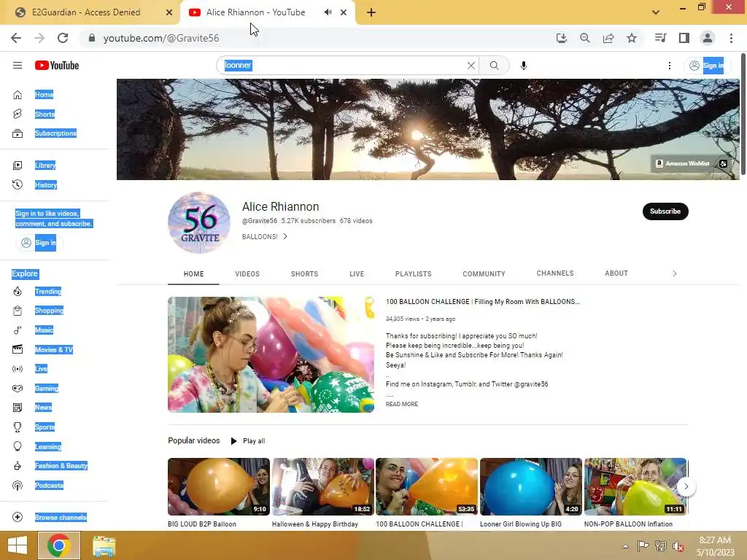Open the YouTube hamburger guide menu
Screen dimensions: 747x560
(x=18, y=65)
